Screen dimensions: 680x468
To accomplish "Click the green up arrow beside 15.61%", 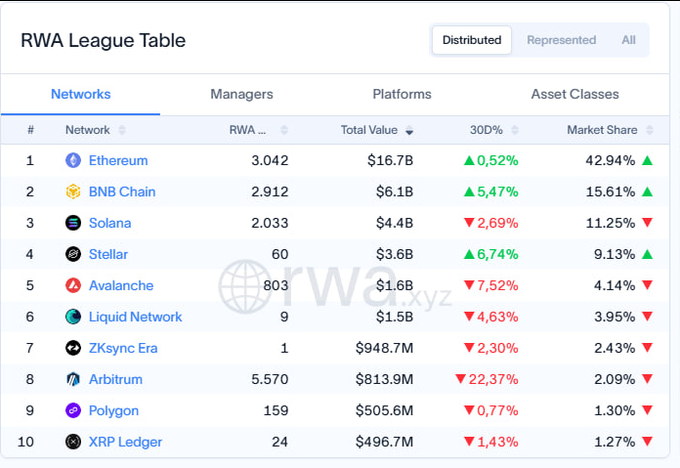I will pos(647,192).
